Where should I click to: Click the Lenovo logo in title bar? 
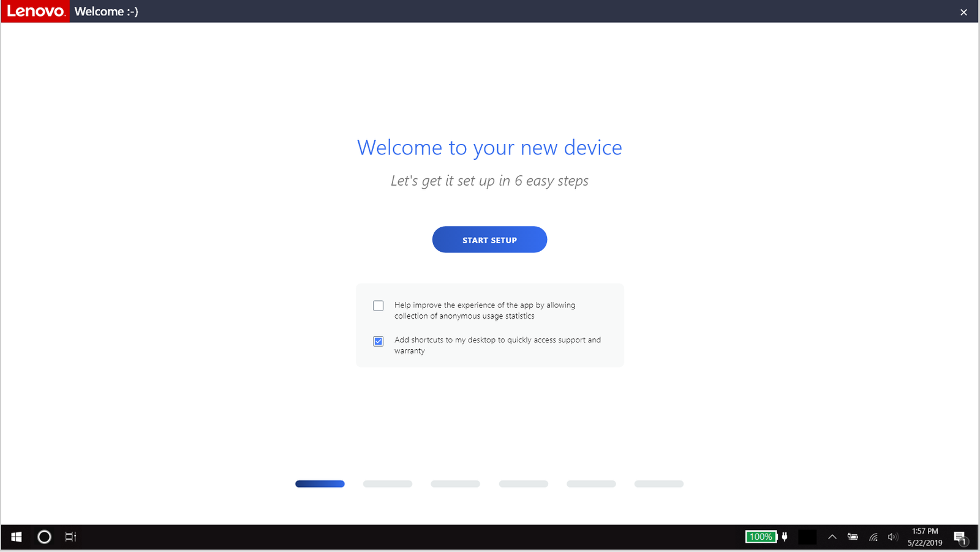(x=36, y=12)
